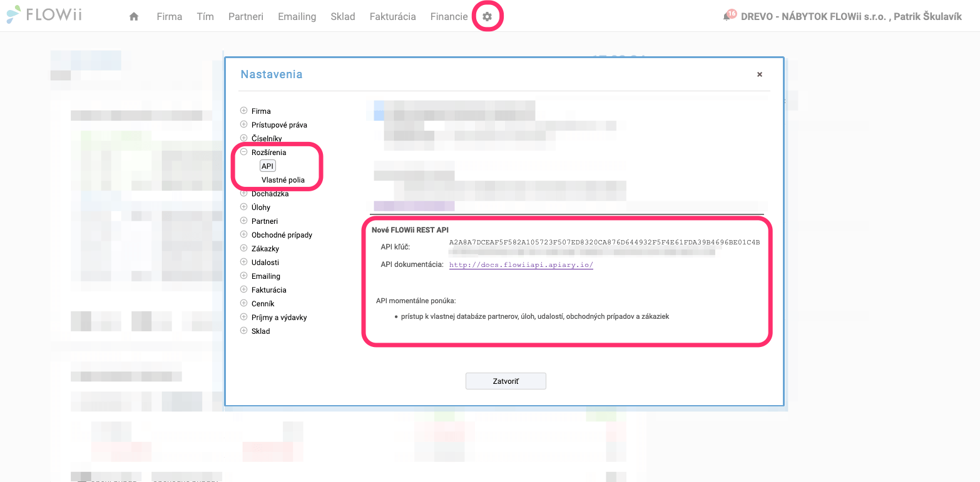Viewport: 980px width, 482px height.
Task: Open the notifications bell with badge
Action: (727, 17)
